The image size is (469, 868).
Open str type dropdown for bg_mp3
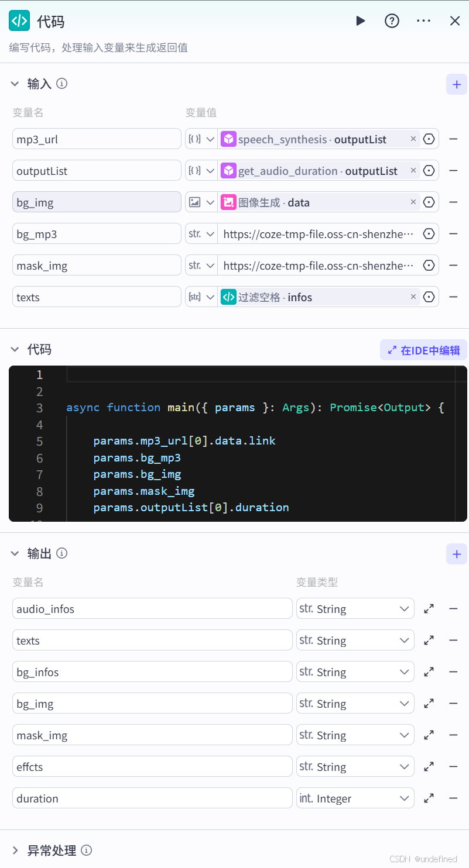point(201,234)
